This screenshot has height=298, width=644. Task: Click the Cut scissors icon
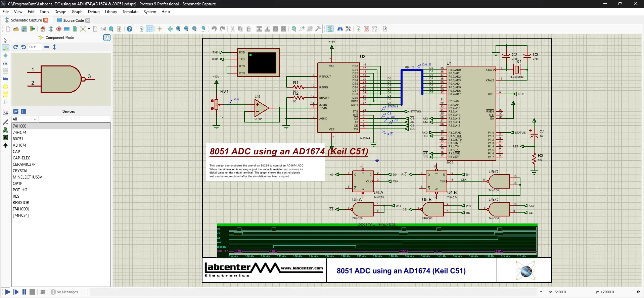(x=232, y=29)
